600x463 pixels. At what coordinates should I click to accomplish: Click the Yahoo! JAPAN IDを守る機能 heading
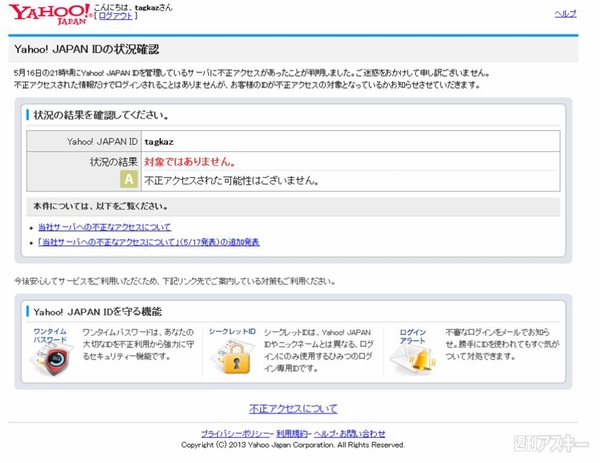(98, 312)
